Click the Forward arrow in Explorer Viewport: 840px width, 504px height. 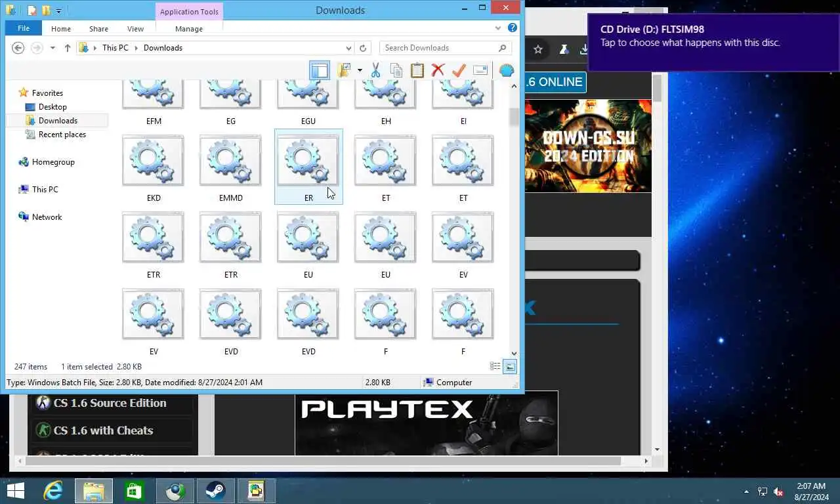click(37, 48)
